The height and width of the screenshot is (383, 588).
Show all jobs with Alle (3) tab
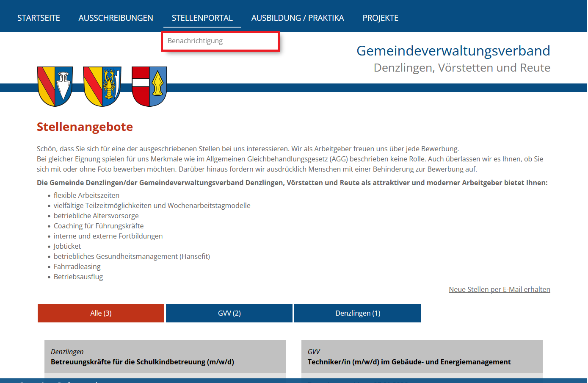(x=101, y=313)
